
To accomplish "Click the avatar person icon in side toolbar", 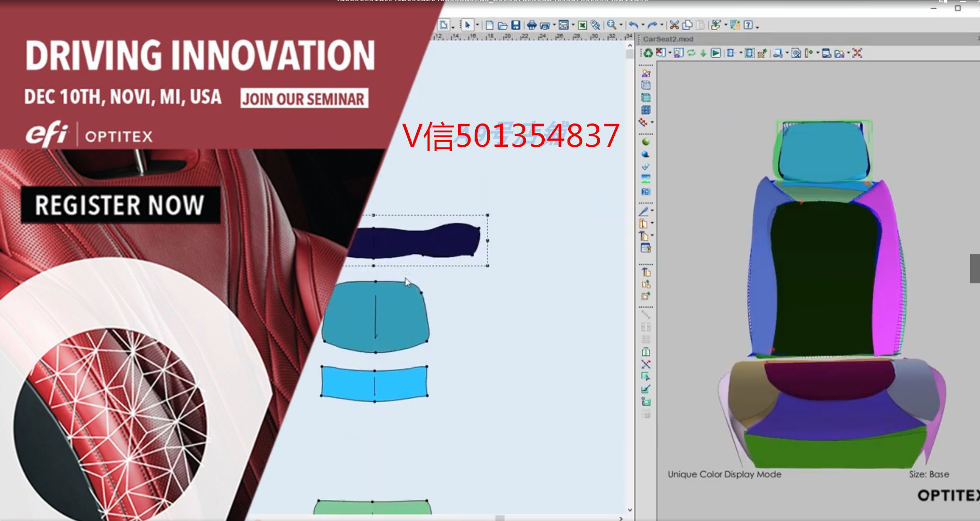I will click(x=646, y=73).
